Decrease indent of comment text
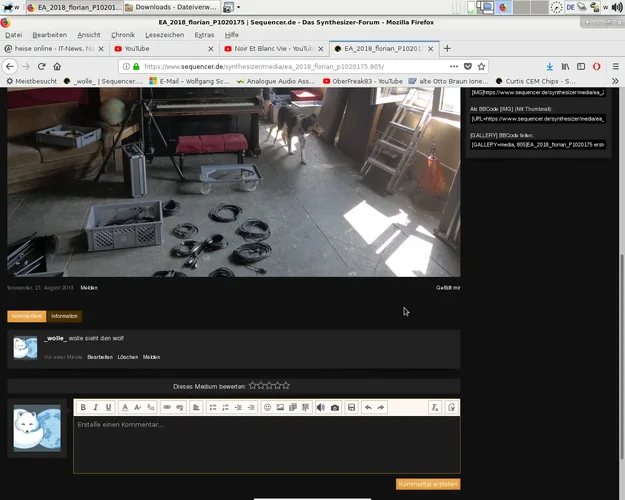 238,407
